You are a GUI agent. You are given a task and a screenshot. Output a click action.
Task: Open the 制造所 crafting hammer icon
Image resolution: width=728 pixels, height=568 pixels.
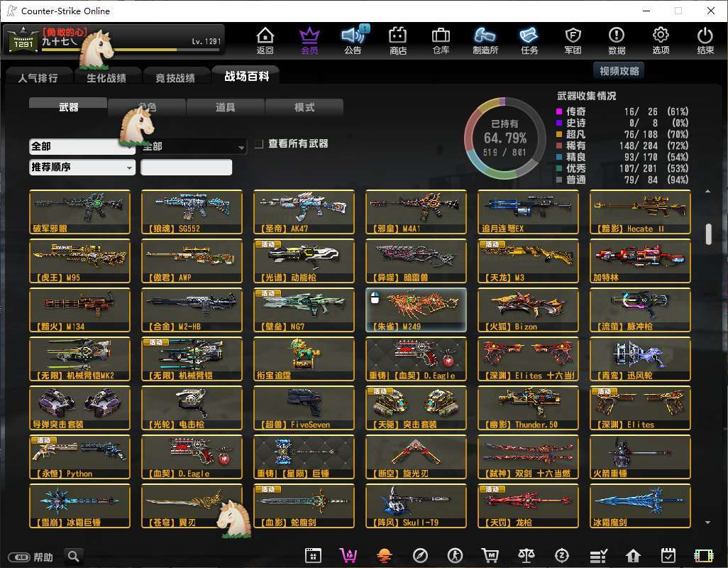click(x=485, y=40)
